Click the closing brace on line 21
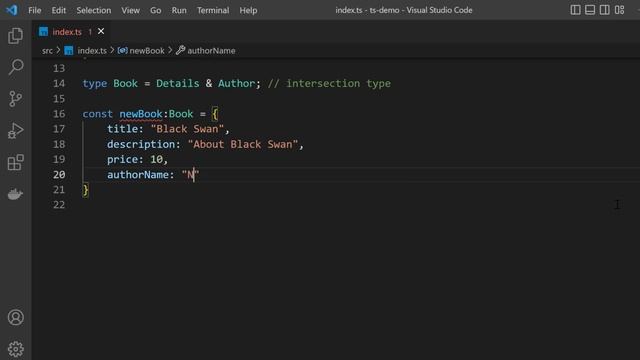The height and width of the screenshot is (360, 640). pos(85,190)
